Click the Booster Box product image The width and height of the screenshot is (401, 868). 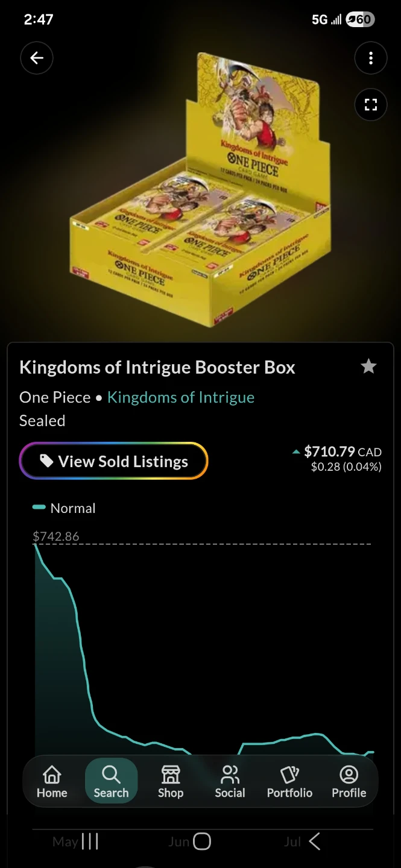(x=200, y=190)
